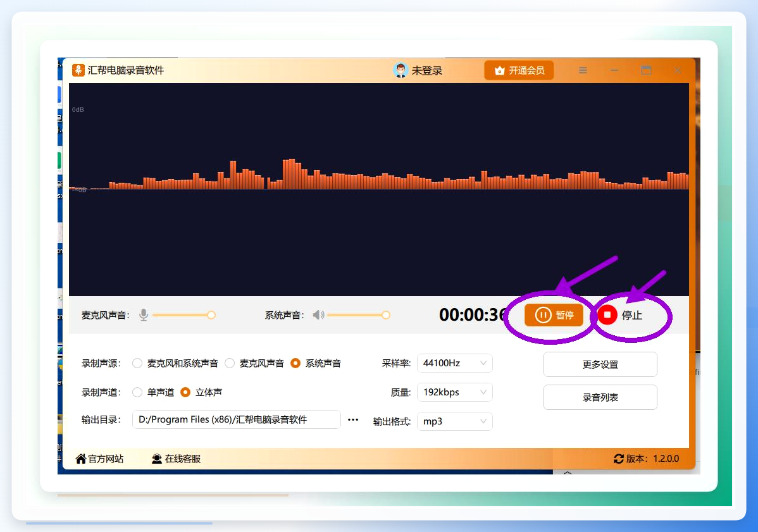Click the 输出目录 label
758x532 pixels.
[x=101, y=419]
